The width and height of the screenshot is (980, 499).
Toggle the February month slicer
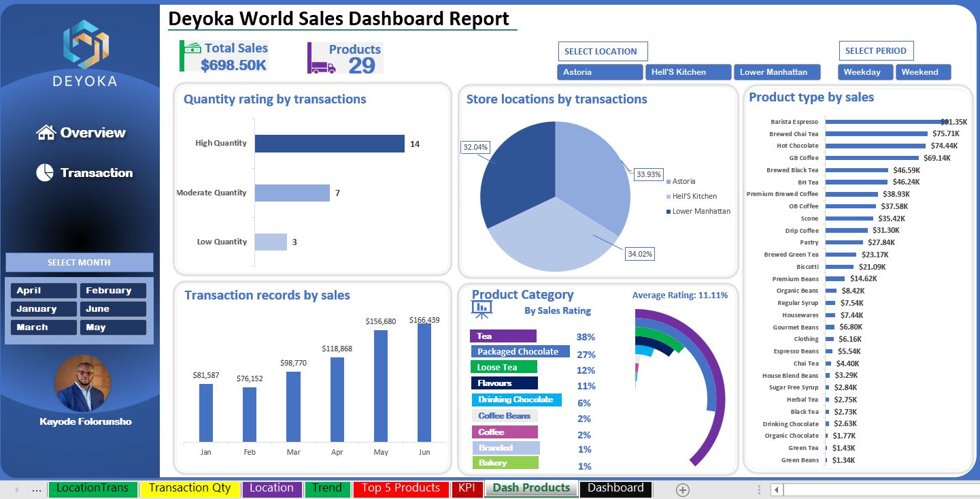click(x=113, y=291)
